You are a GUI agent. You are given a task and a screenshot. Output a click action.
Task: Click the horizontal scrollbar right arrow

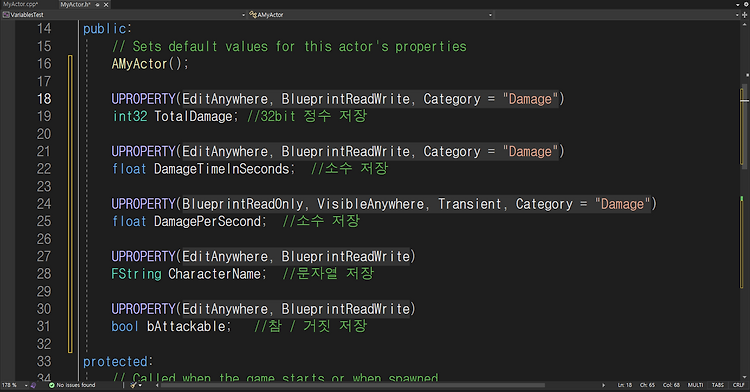[x=603, y=385]
